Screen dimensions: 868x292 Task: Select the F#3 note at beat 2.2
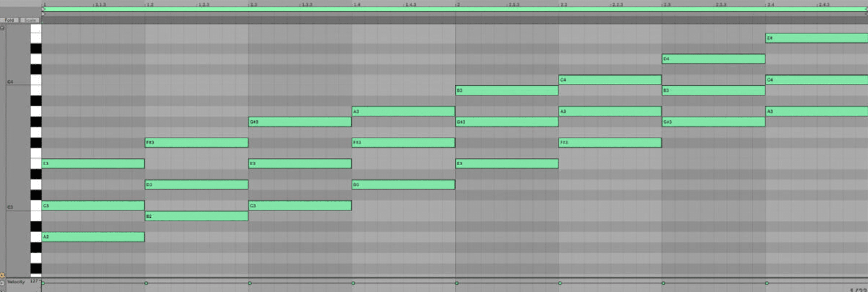pos(610,142)
